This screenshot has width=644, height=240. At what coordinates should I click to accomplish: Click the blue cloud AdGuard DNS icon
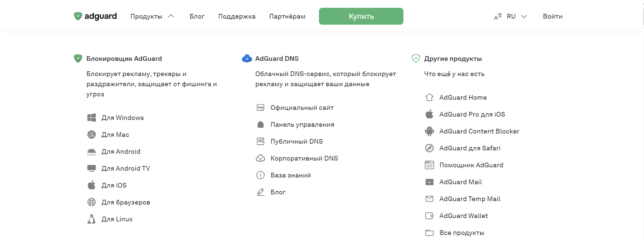pyautogui.click(x=247, y=58)
